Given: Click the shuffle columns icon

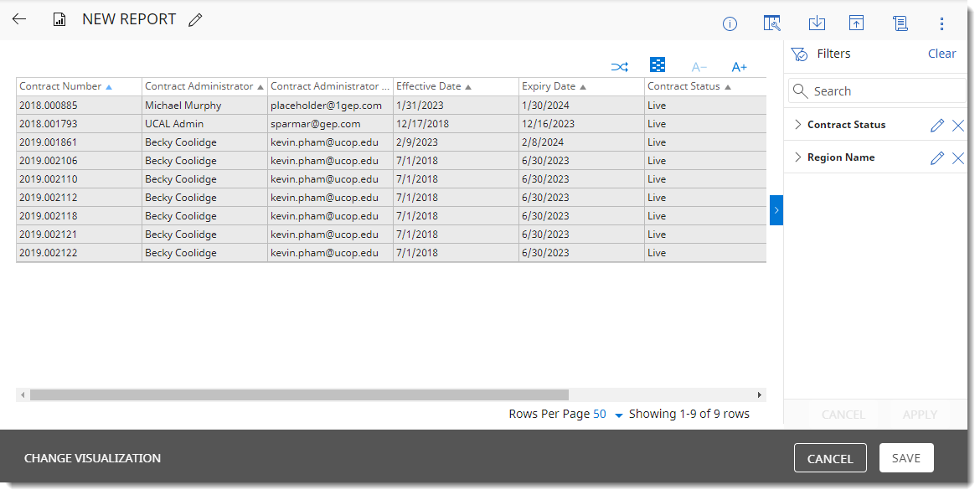Looking at the screenshot, I should point(619,67).
